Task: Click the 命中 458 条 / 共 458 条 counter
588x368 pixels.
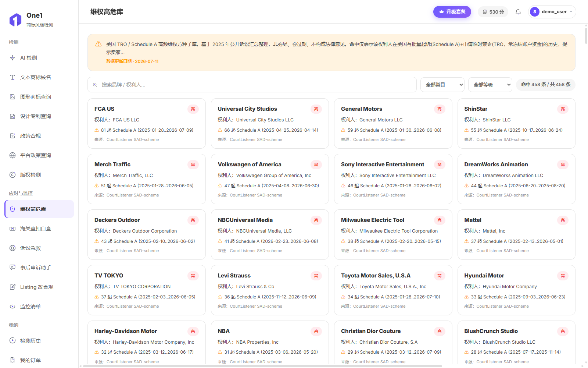Action: (x=546, y=85)
